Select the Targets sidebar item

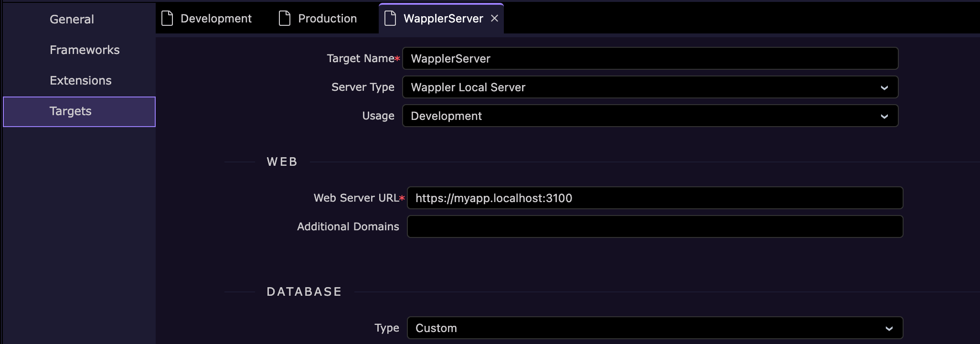(70, 111)
